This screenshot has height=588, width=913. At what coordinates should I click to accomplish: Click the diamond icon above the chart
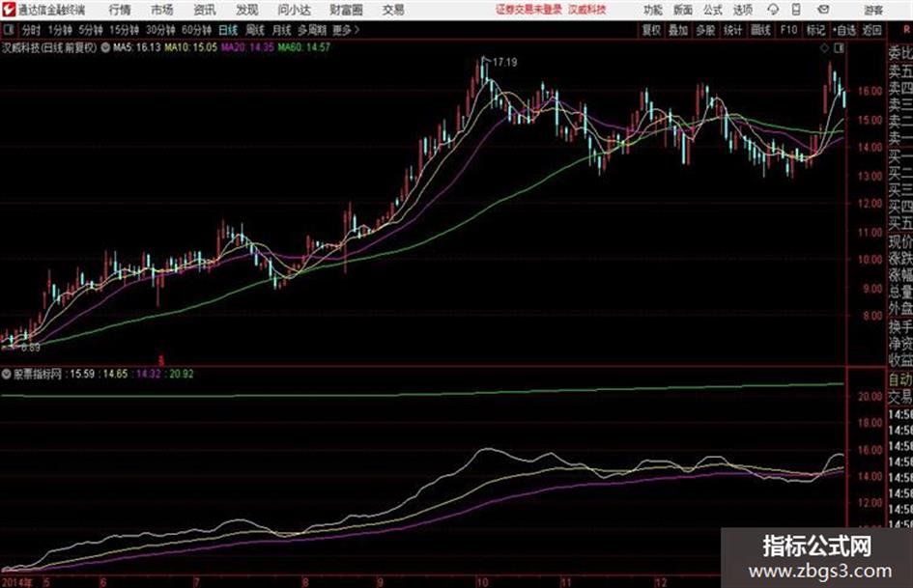click(x=824, y=48)
